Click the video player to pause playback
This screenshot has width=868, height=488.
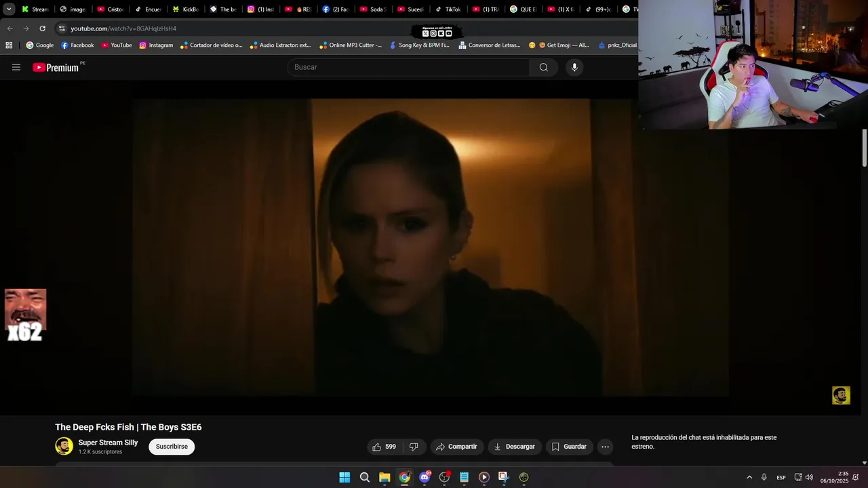[431, 247]
